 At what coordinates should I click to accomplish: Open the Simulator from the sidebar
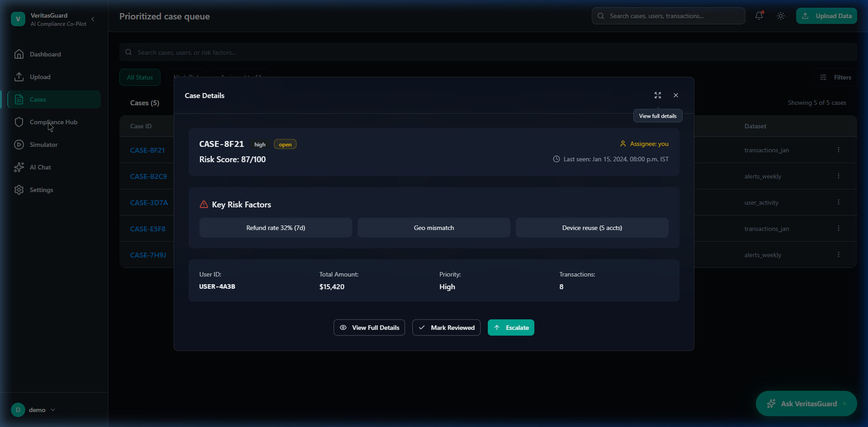[43, 144]
